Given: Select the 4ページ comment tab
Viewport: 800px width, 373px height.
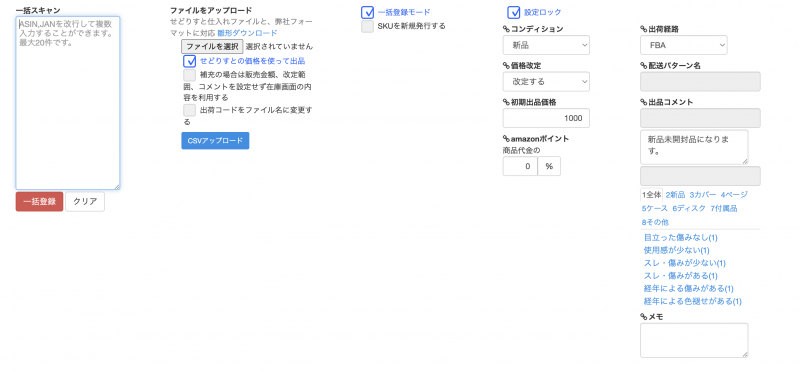Looking at the screenshot, I should [x=734, y=194].
